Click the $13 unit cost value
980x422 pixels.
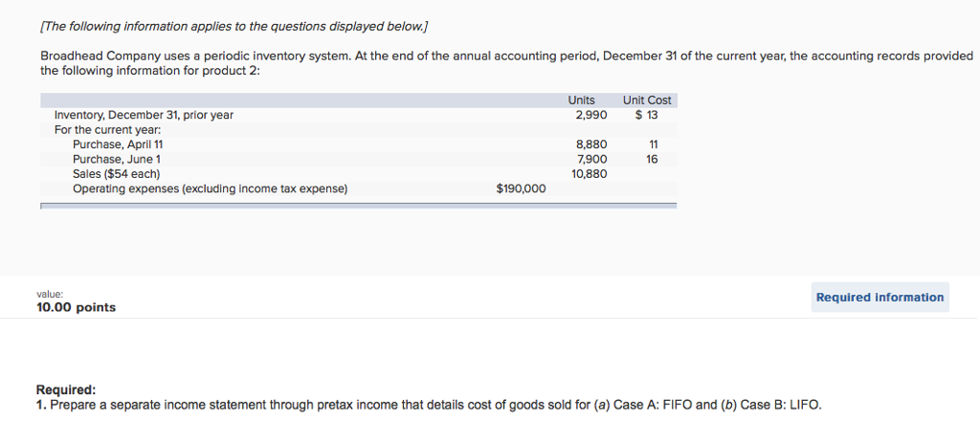(x=647, y=115)
